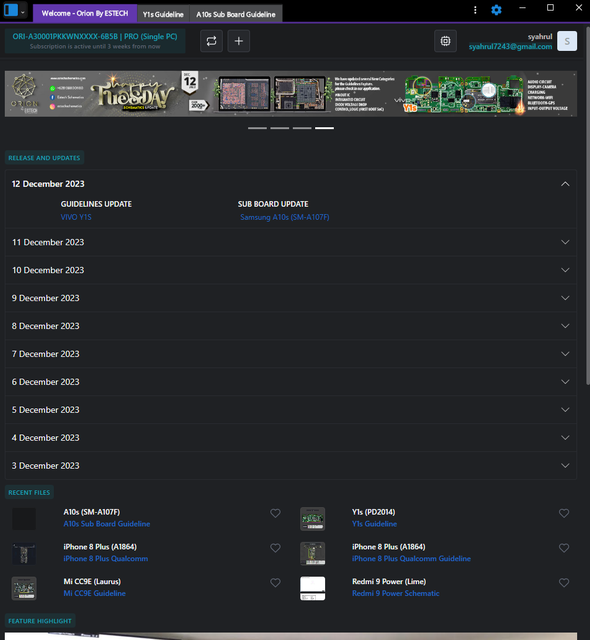The height and width of the screenshot is (640, 590).
Task: Click the syahrul7243@gmail.com email link
Action: tap(510, 47)
